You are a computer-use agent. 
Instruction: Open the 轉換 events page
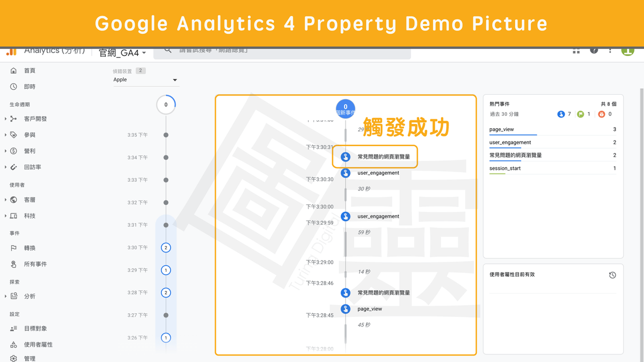pos(30,248)
